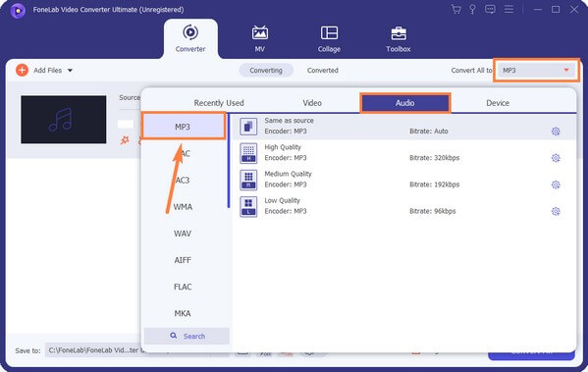
Task: Click the edit magic wand icon
Action: pos(125,140)
